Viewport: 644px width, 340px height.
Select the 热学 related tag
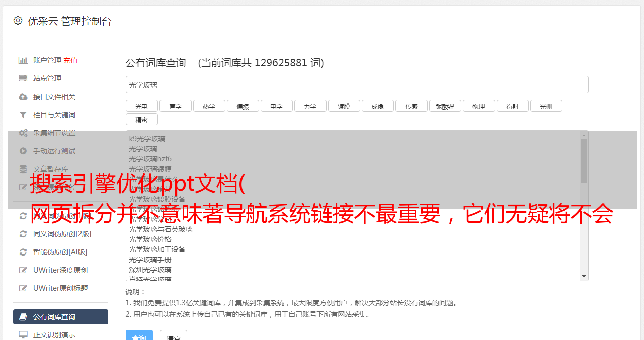pyautogui.click(x=209, y=106)
